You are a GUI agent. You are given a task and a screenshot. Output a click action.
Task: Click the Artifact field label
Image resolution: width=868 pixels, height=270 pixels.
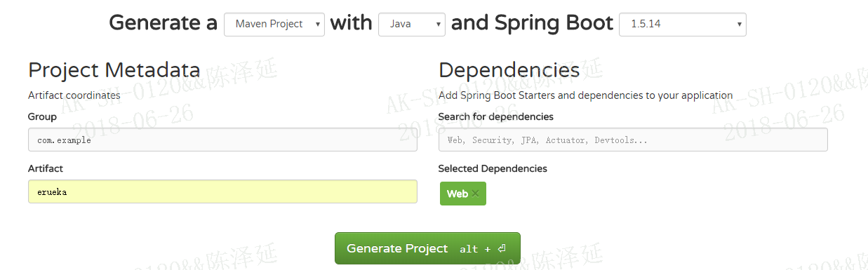46,168
